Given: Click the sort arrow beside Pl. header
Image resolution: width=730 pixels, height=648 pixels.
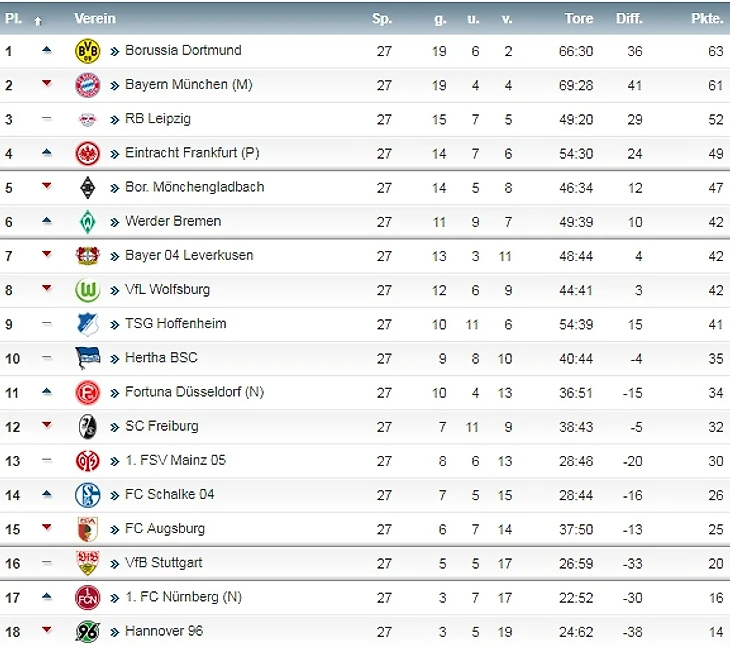Looking at the screenshot, I should 38,20.
